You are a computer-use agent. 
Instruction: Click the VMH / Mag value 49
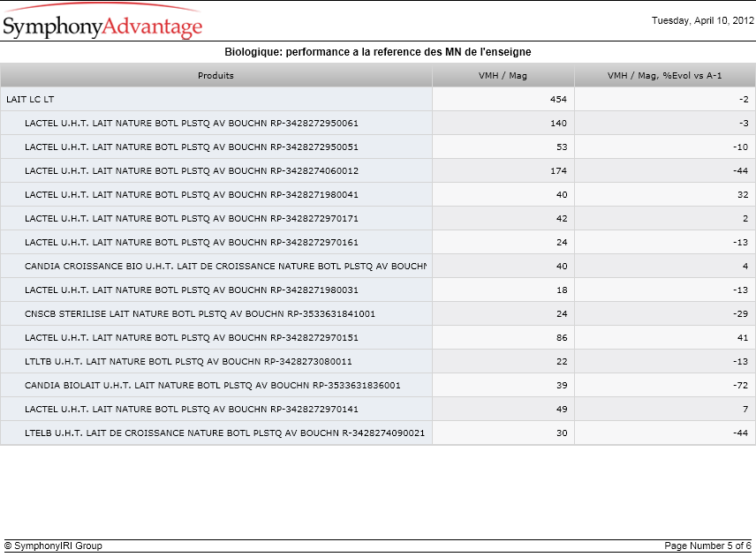pyautogui.click(x=562, y=410)
